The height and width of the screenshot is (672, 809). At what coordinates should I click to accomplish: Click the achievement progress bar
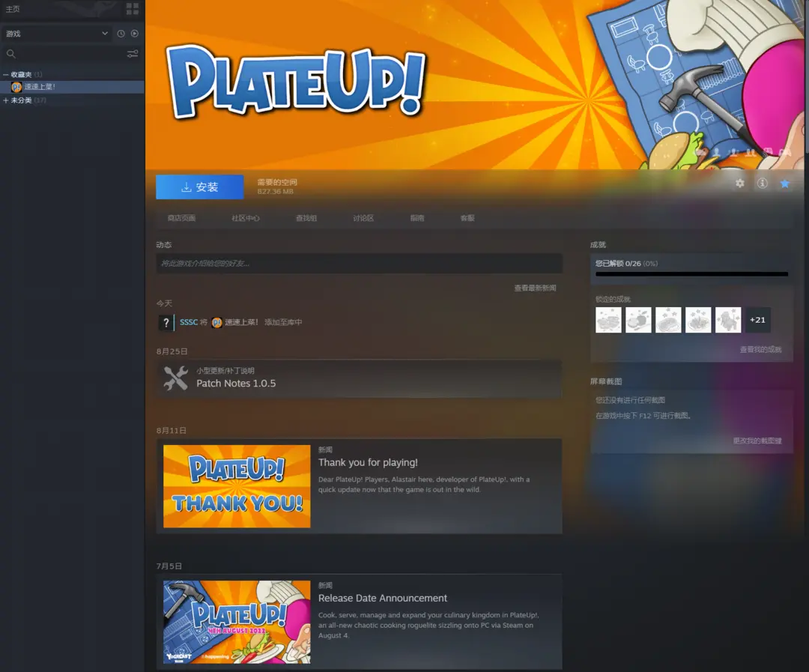click(x=692, y=274)
